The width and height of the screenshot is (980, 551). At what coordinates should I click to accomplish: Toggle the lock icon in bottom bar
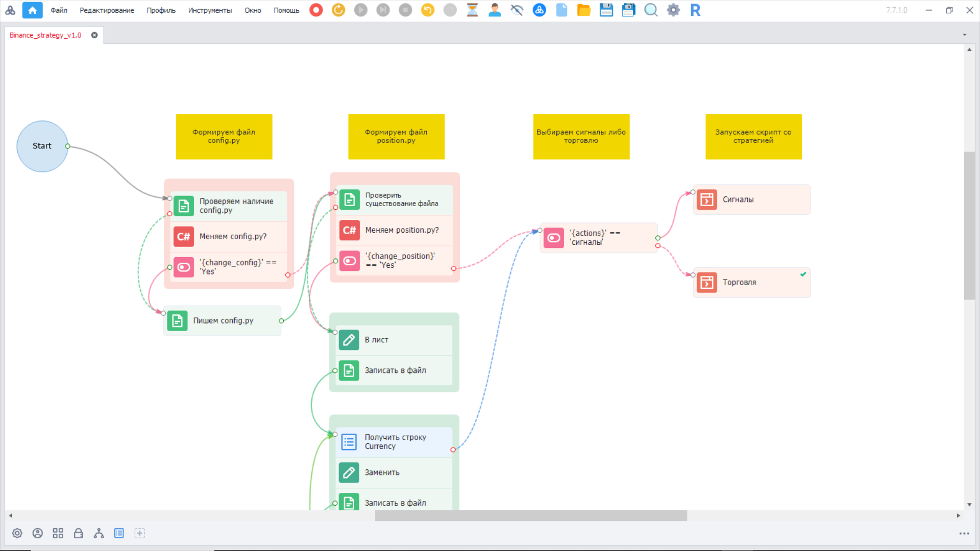(x=78, y=533)
